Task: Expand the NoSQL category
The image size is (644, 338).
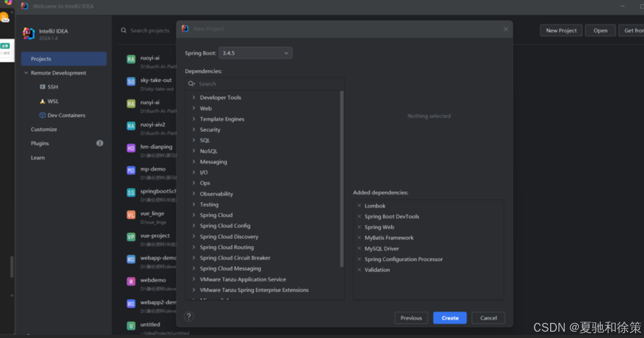Action: click(193, 151)
